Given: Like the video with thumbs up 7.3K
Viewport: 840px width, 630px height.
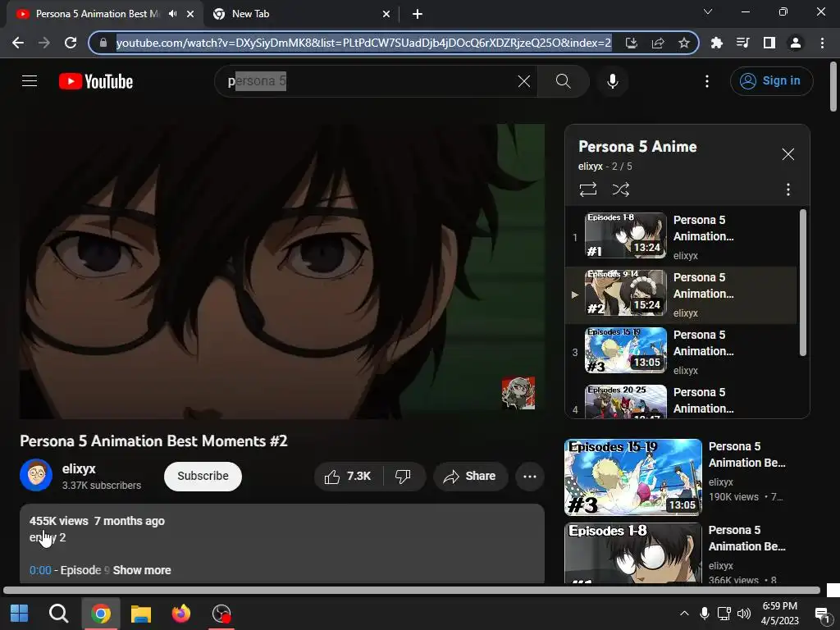Looking at the screenshot, I should tap(348, 477).
